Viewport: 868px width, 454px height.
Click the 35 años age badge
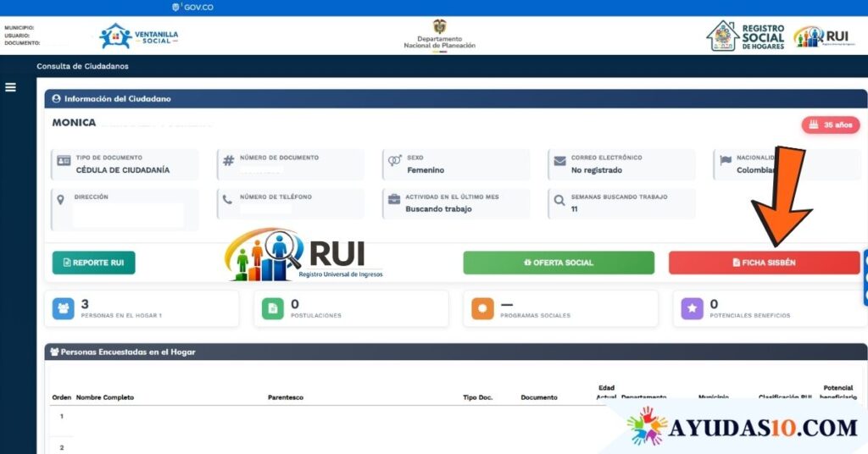point(831,125)
